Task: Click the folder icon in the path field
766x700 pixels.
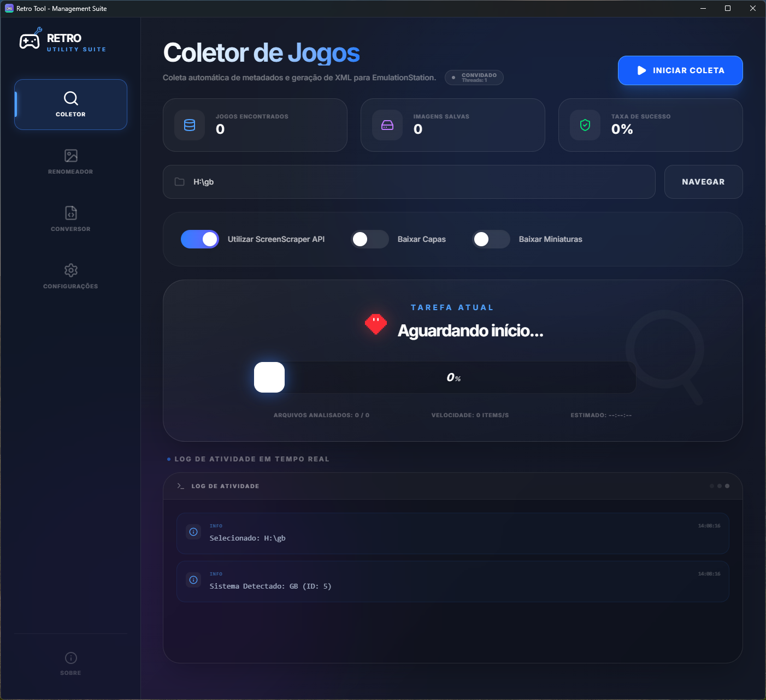Action: (179, 181)
